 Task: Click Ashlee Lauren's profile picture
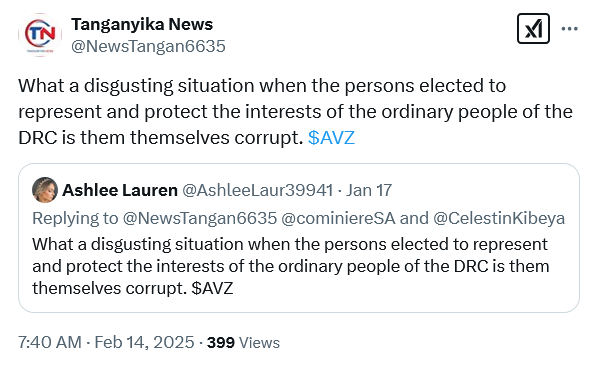click(x=45, y=190)
